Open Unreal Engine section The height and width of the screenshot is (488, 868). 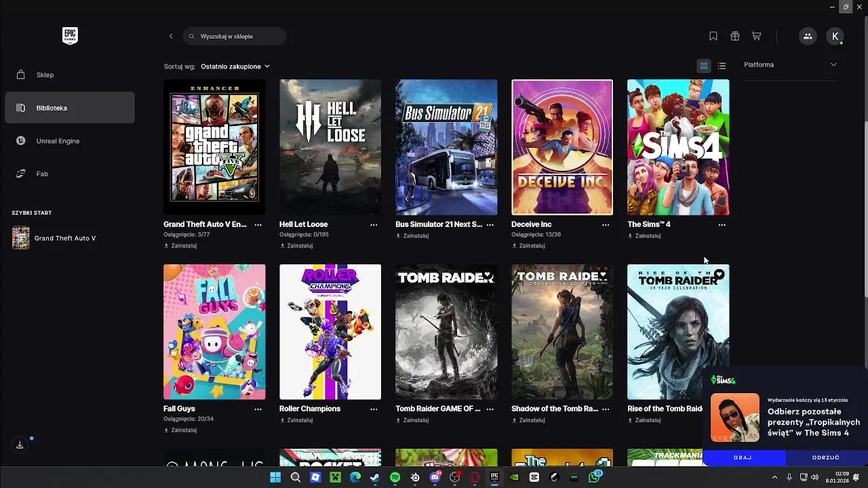pos(70,141)
